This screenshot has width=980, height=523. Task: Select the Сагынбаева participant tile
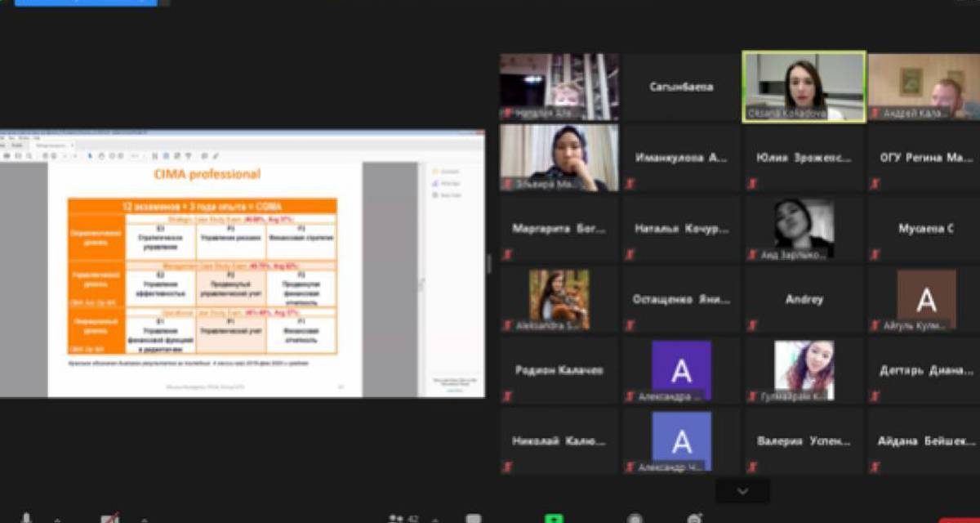(x=681, y=87)
